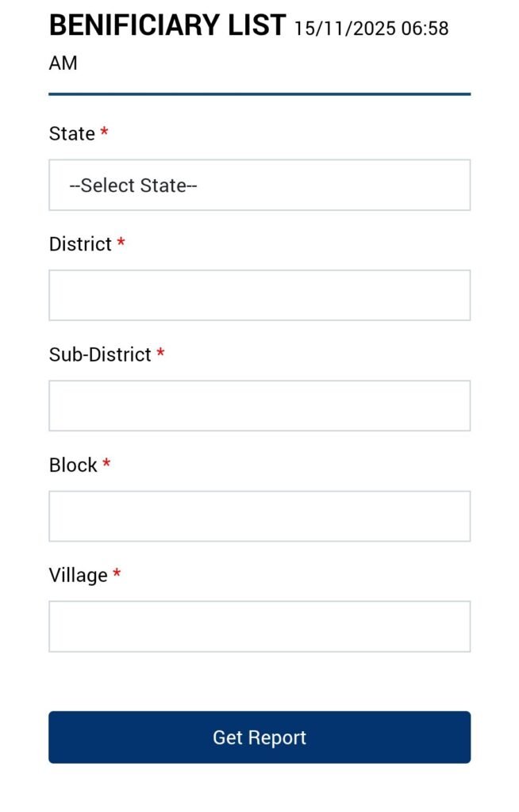Click the AM text under the heading
Viewport: 519px width, 812px height.
point(63,63)
